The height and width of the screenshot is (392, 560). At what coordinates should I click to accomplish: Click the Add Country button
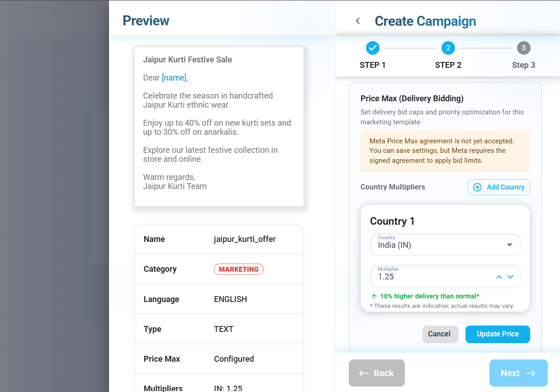pyautogui.click(x=499, y=187)
